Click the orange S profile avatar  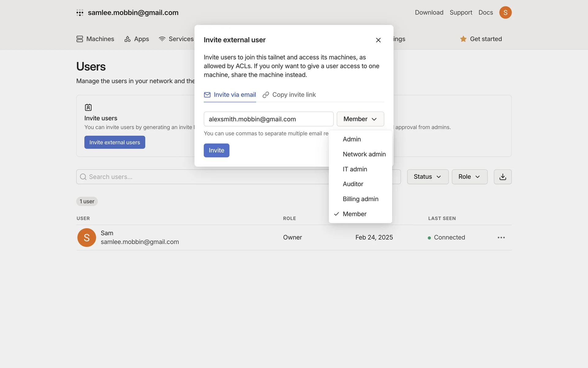click(x=505, y=13)
